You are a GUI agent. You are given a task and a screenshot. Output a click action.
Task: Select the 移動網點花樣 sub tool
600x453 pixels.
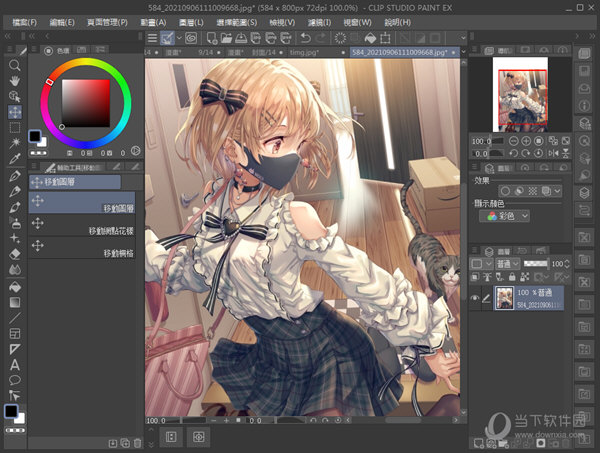coord(82,225)
